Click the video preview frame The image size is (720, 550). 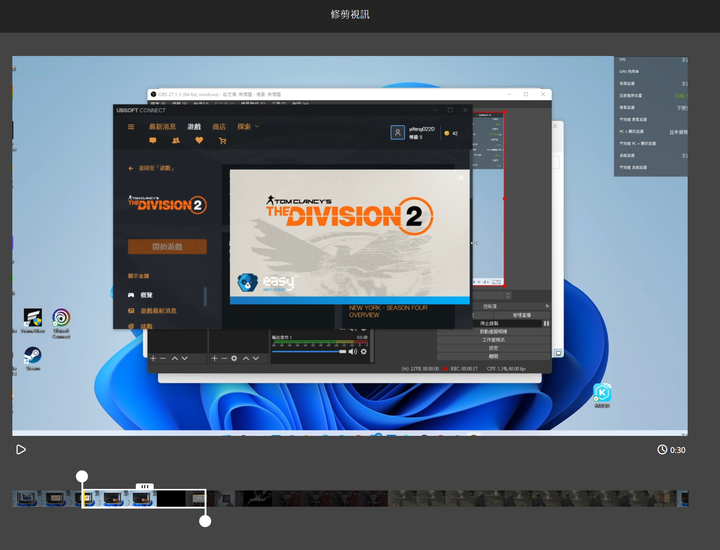[350, 246]
